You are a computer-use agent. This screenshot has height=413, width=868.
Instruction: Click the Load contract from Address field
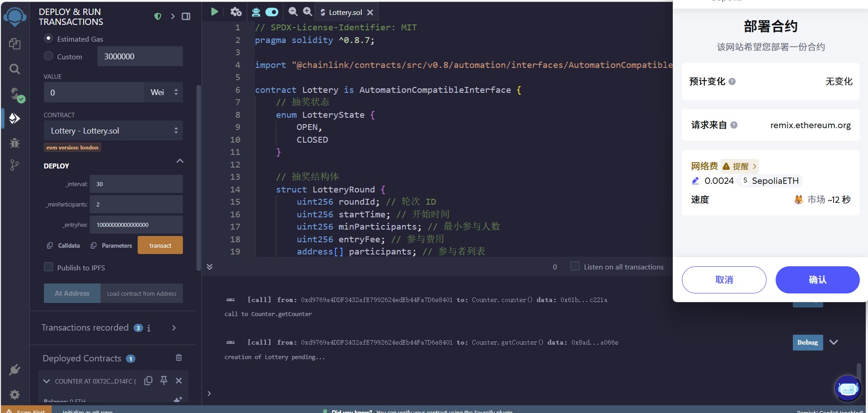click(142, 293)
